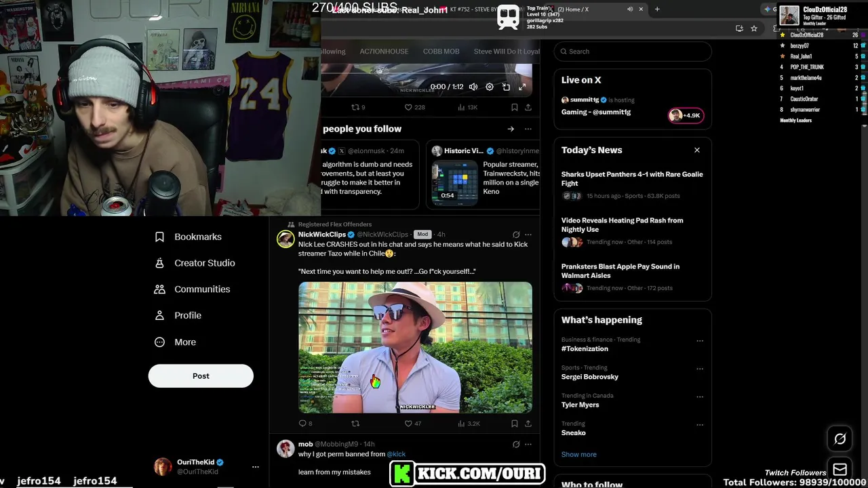Bookmark the top video post

515,107
